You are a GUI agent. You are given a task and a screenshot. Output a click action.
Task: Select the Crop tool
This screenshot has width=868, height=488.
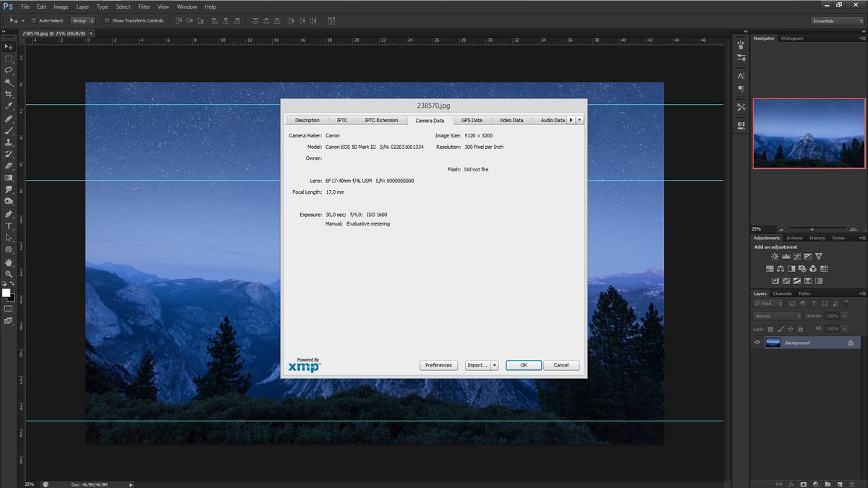tap(9, 94)
